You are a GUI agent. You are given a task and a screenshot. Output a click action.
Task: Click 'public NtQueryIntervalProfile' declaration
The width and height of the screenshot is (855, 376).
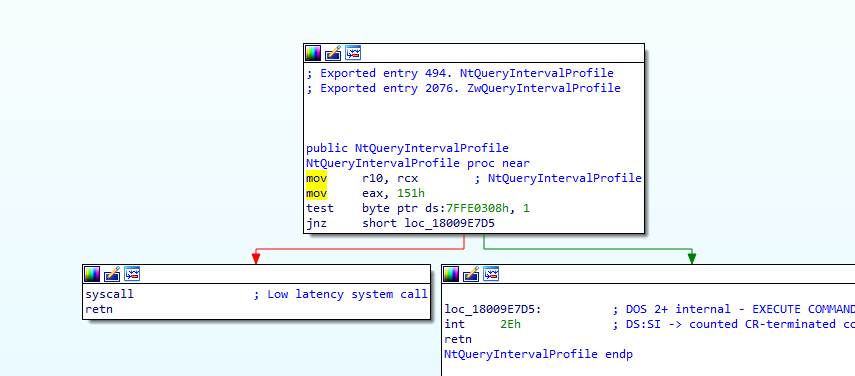coord(407,148)
